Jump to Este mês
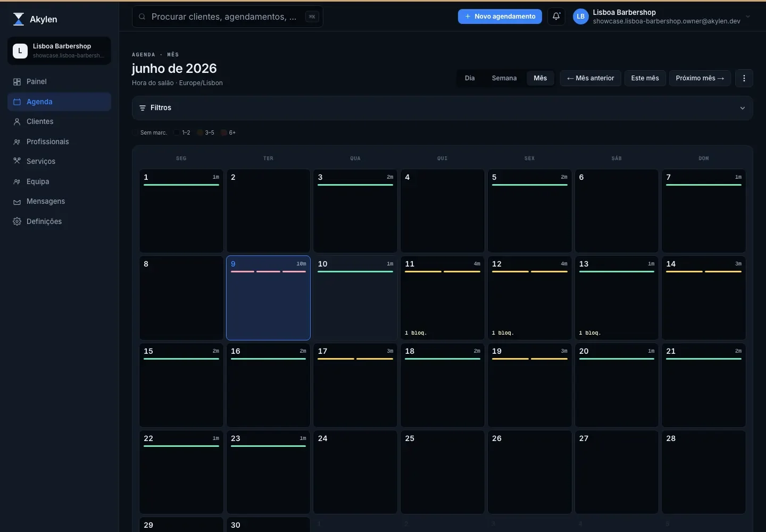This screenshot has width=766, height=532. [645, 78]
